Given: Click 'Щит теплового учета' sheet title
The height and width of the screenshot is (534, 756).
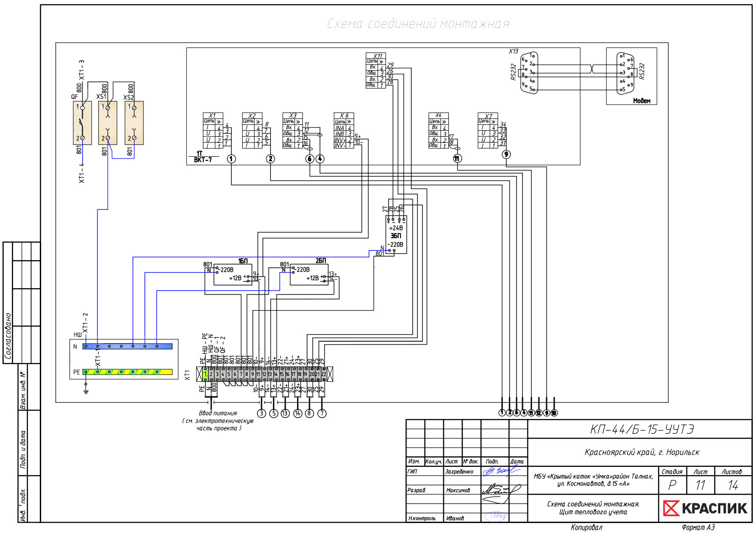Looking at the screenshot, I should (x=593, y=512).
